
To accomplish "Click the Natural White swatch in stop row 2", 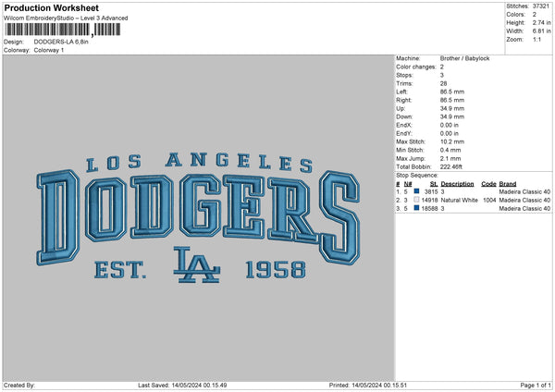I will coord(416,200).
